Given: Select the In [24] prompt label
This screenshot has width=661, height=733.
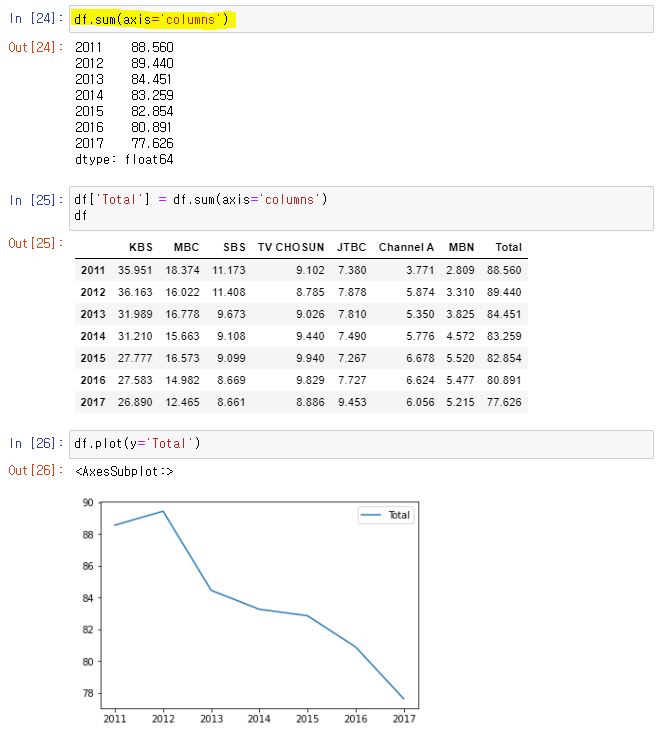Looking at the screenshot, I should point(36,19).
